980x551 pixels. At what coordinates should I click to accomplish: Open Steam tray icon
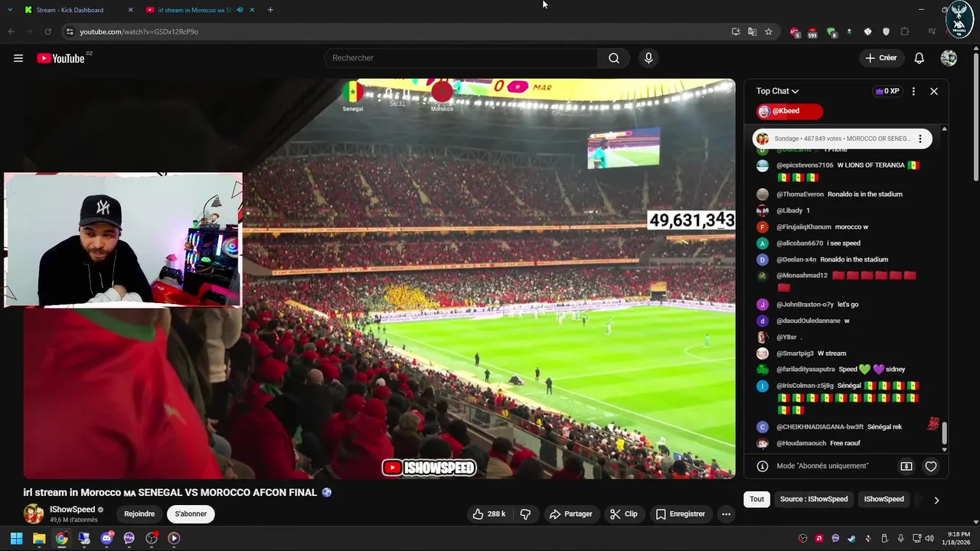tap(851, 538)
